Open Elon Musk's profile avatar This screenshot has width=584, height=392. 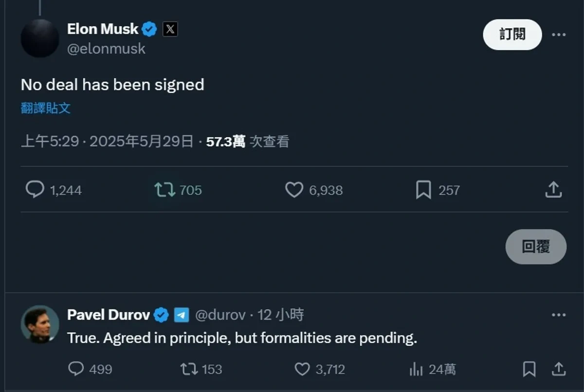40,38
